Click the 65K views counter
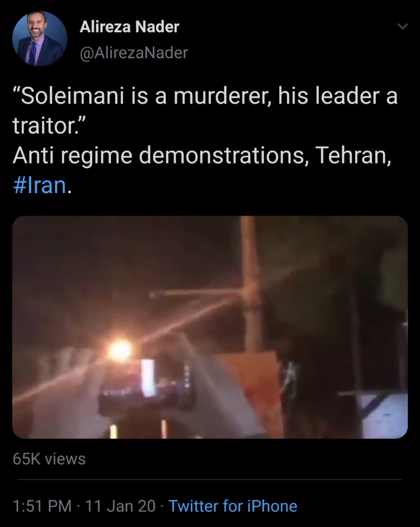The height and width of the screenshot is (527, 420). [x=49, y=459]
